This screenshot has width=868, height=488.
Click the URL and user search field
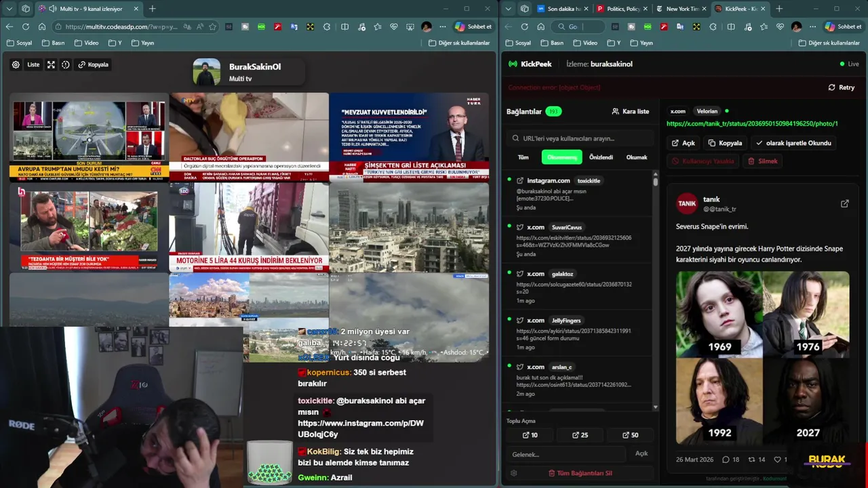(580, 138)
